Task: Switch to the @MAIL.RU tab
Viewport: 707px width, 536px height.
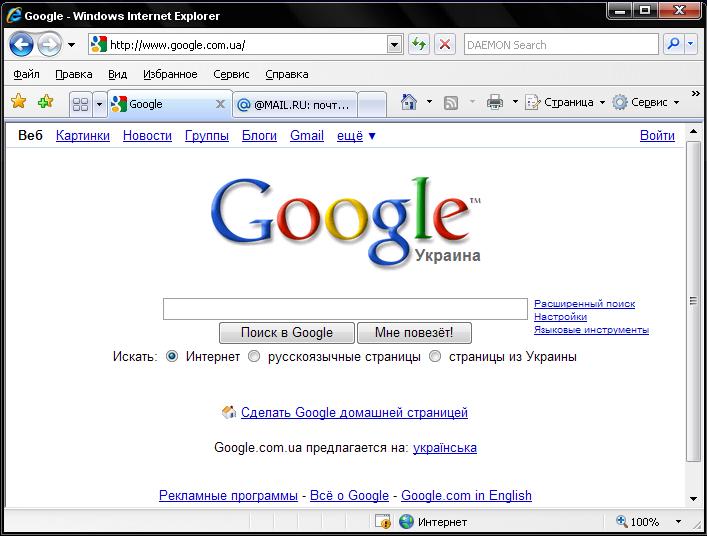Action: tap(295, 105)
